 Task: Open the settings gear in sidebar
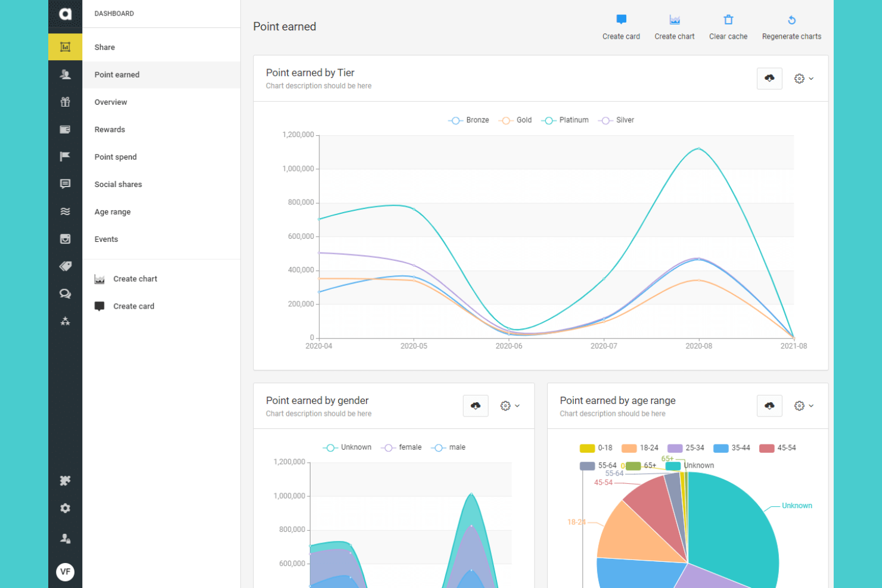[65, 508]
